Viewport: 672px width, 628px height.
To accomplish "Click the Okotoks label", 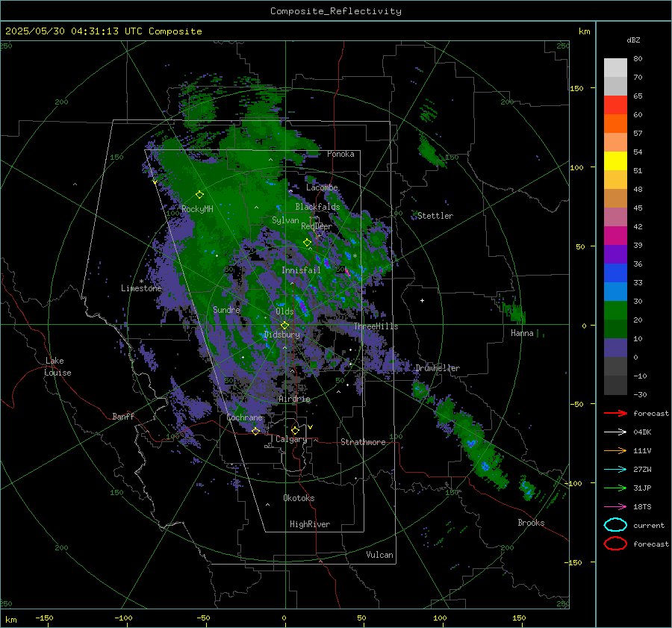I will click(x=299, y=498).
